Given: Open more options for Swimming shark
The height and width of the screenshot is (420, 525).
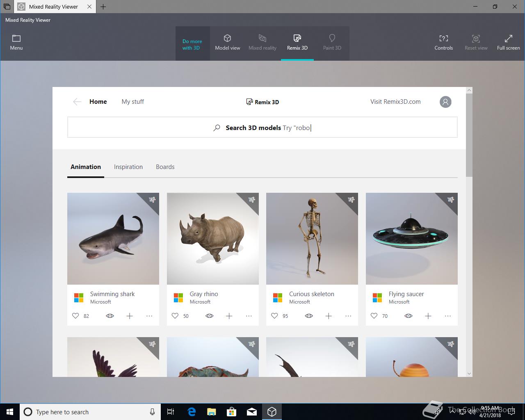Looking at the screenshot, I should click(x=149, y=316).
